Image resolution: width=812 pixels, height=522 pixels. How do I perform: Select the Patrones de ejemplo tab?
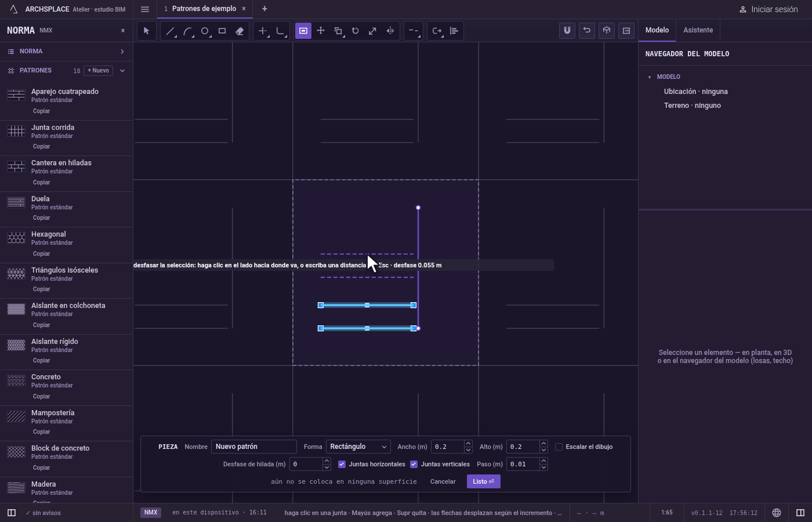coord(204,9)
